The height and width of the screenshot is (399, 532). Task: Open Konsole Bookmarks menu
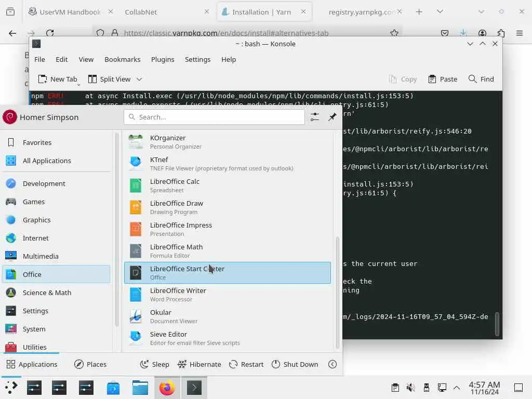pyautogui.click(x=123, y=59)
